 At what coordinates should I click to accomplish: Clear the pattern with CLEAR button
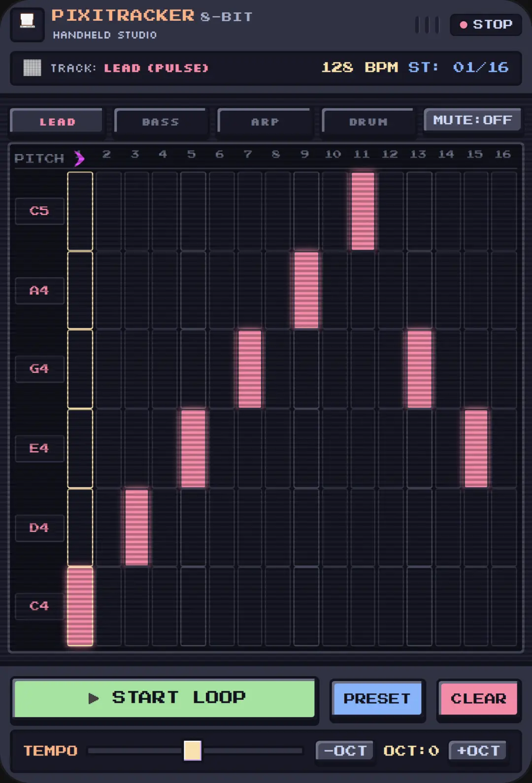coord(478,698)
